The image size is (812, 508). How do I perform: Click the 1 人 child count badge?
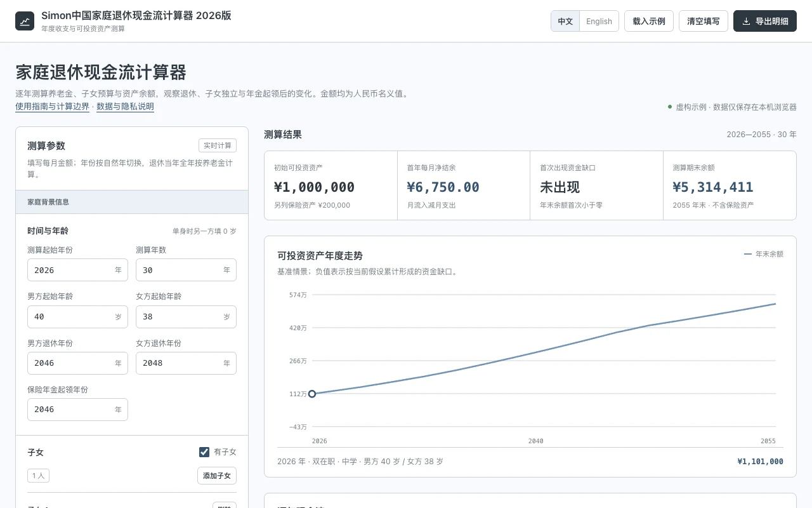coord(38,476)
